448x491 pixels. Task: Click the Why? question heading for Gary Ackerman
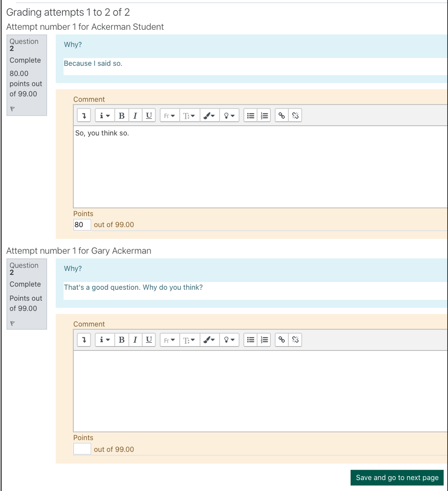(x=72, y=268)
